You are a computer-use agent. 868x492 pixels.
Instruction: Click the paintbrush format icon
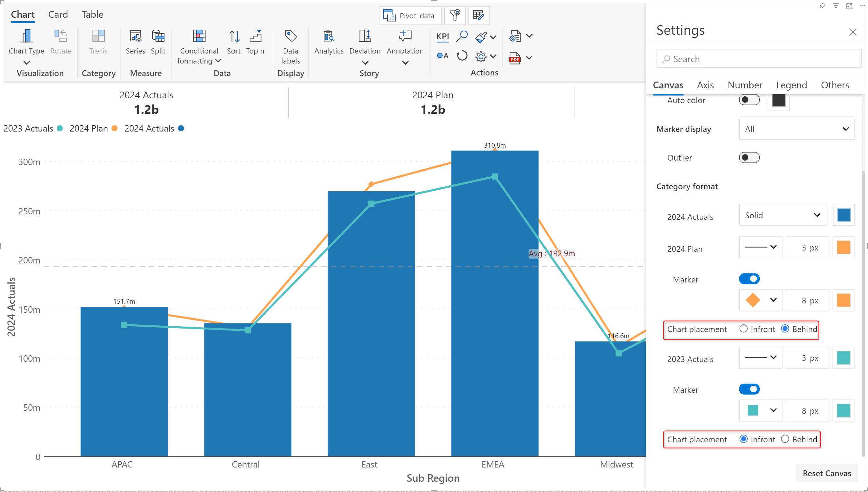(481, 37)
